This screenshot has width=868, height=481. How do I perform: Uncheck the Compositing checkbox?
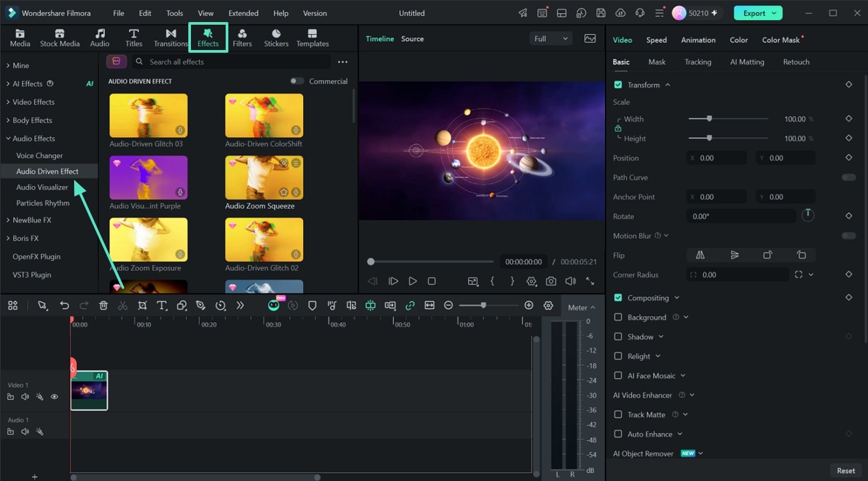[x=618, y=298]
